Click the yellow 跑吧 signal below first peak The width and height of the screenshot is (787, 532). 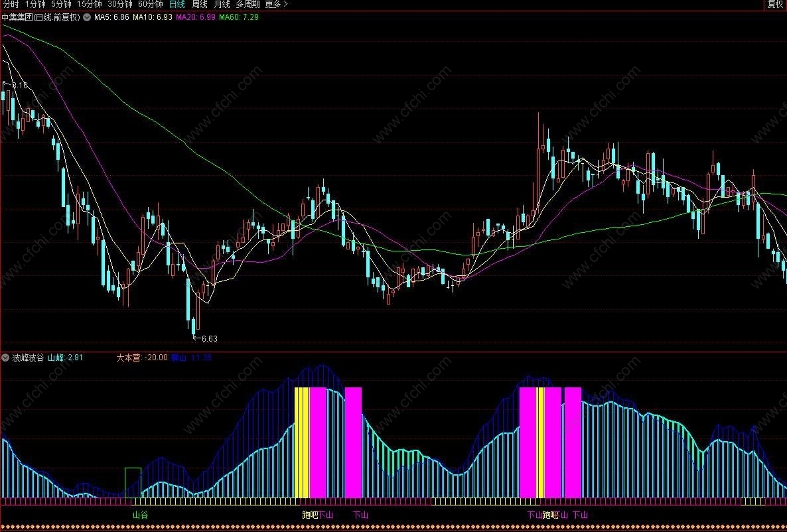point(310,515)
